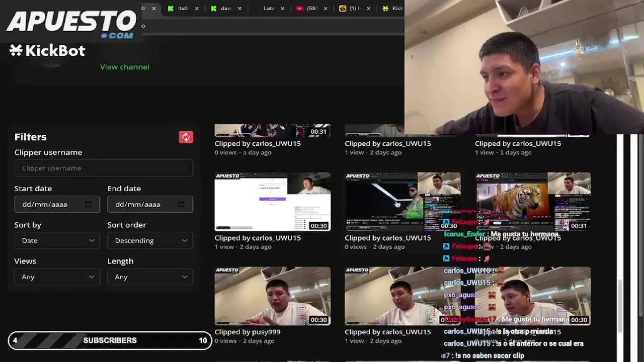Viewport: 644px width, 362px height.
Task: Click the KickBot logo
Action: (x=47, y=50)
